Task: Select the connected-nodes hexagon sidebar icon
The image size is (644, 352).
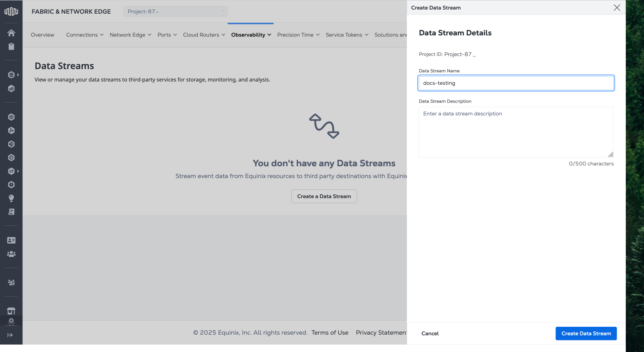Action: coord(11,131)
